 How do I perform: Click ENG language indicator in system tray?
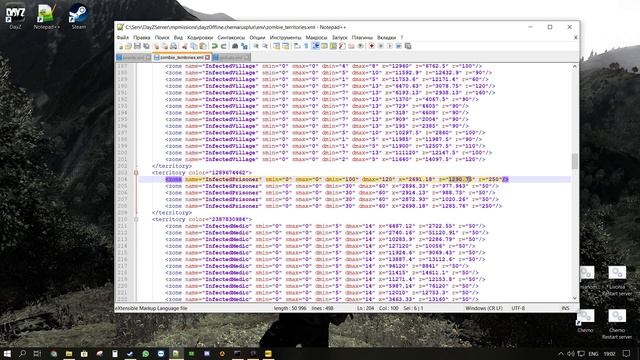point(593,354)
